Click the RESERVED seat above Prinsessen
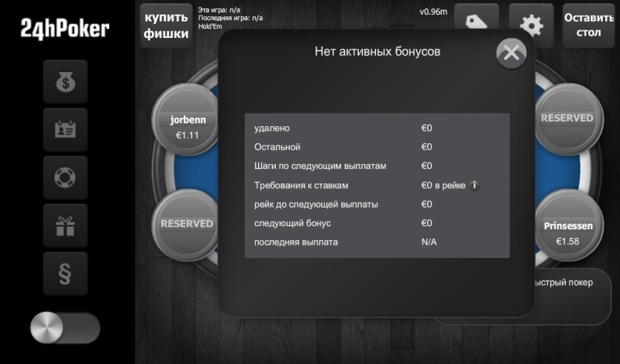 pos(568,119)
